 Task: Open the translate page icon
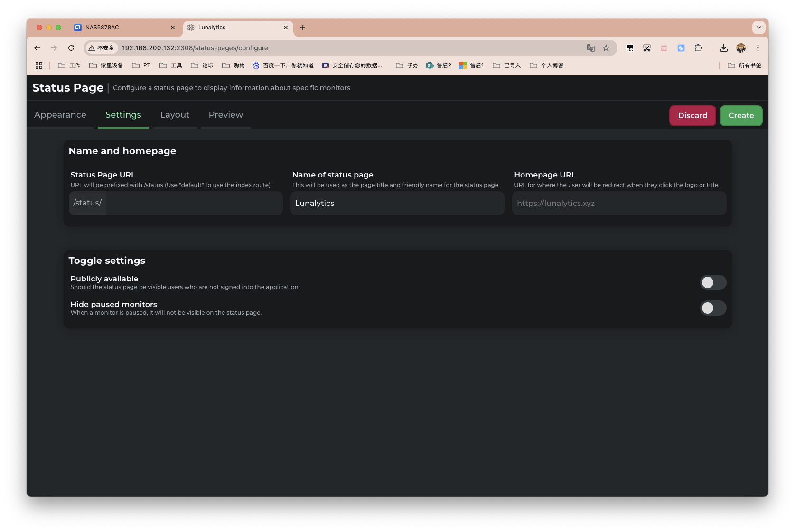(590, 48)
